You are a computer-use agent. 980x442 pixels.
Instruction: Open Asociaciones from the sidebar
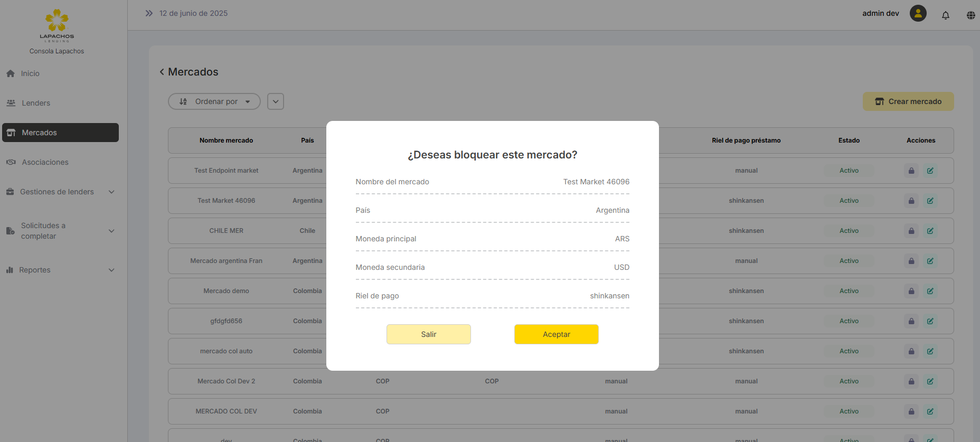[45, 162]
